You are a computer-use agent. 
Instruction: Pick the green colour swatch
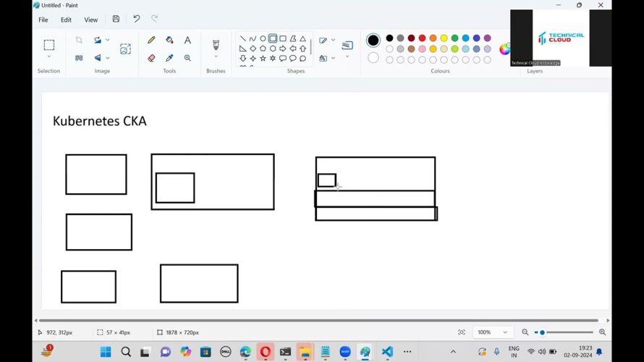point(454,38)
